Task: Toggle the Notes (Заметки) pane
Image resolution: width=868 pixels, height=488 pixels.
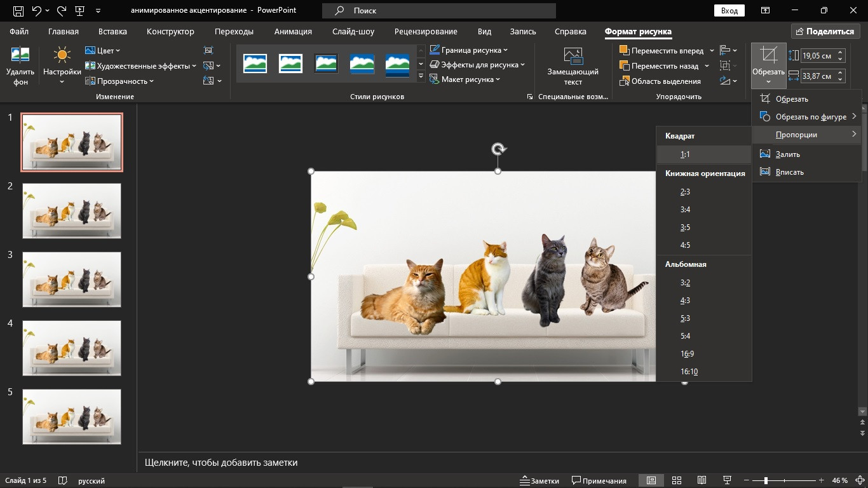Action: click(539, 480)
